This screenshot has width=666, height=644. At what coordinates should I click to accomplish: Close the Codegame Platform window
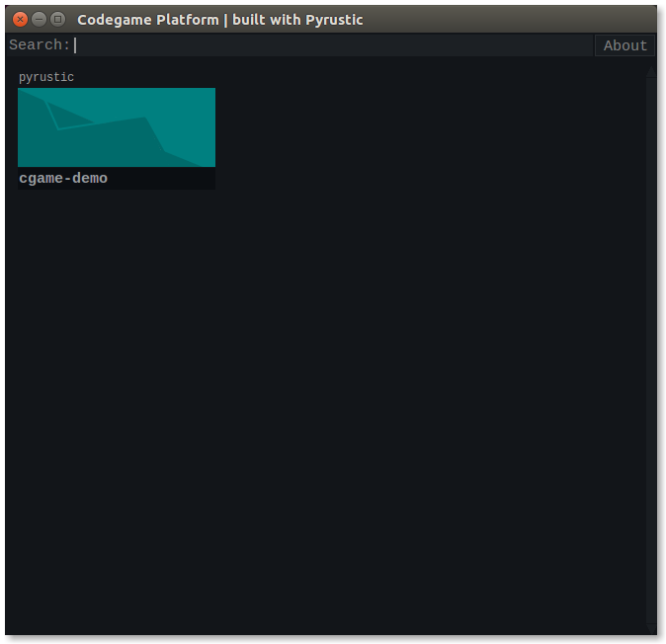click(20, 20)
